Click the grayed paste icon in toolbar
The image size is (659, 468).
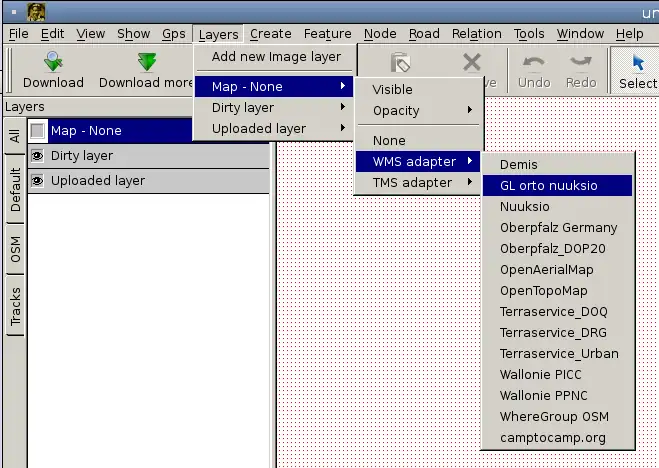[400, 63]
